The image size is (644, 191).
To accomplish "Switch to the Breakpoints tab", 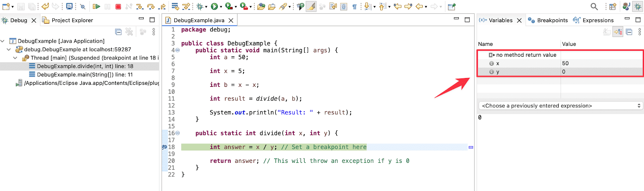I will (552, 20).
